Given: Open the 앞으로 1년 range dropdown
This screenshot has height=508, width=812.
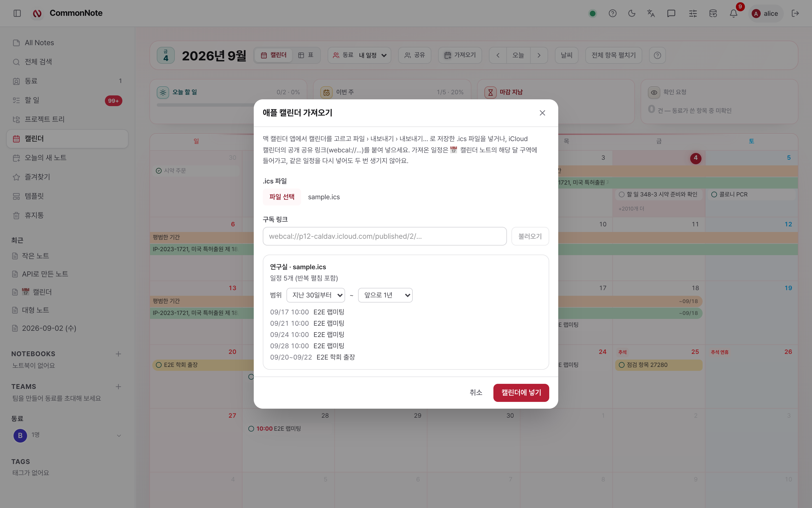Looking at the screenshot, I should pyautogui.click(x=385, y=295).
